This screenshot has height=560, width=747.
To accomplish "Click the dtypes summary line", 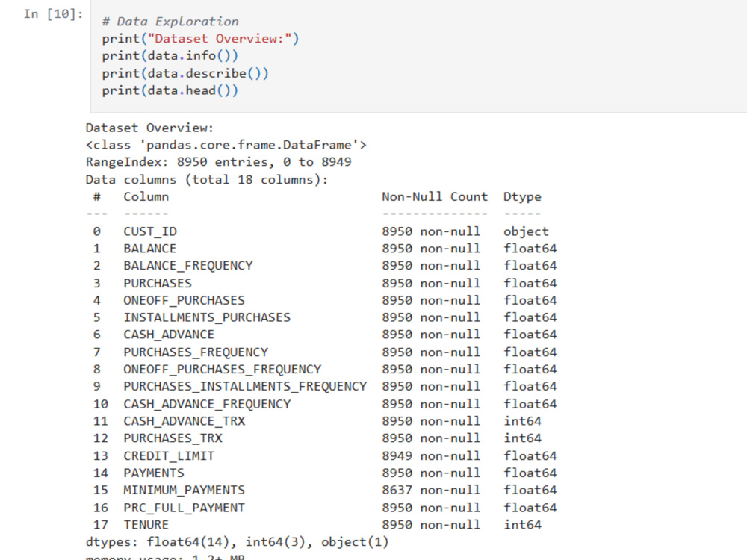I will point(238,542).
